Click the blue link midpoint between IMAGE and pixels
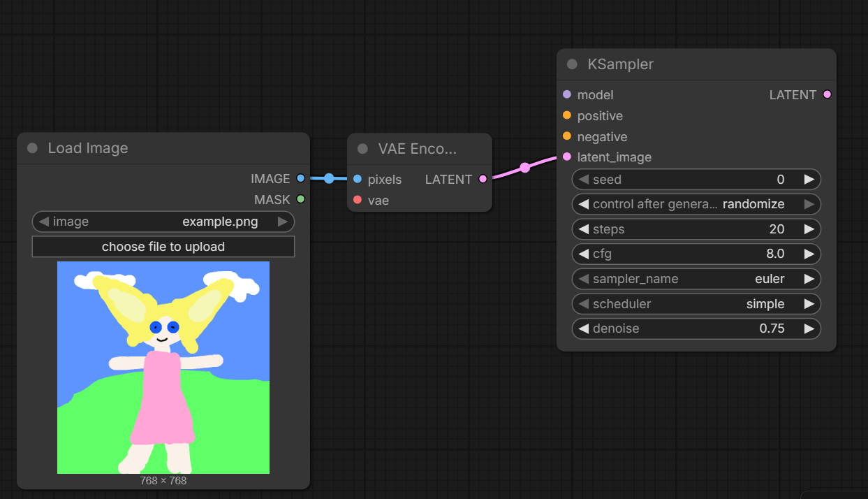The image size is (868, 499). [x=329, y=179]
